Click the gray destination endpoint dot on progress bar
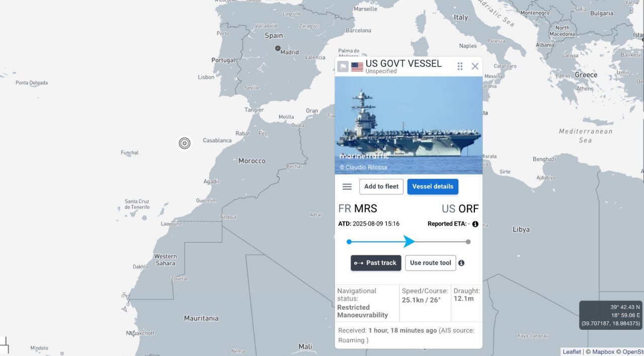644x356 pixels. (468, 242)
